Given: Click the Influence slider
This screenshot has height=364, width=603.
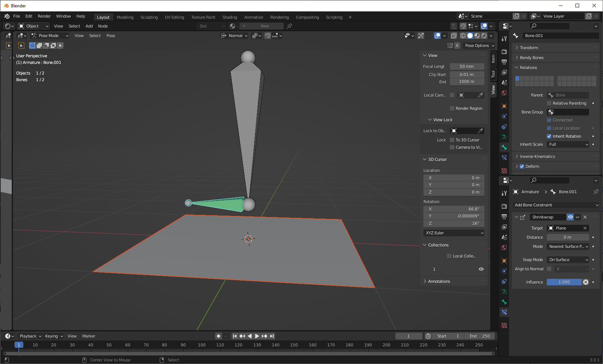Looking at the screenshot, I should tap(564, 282).
